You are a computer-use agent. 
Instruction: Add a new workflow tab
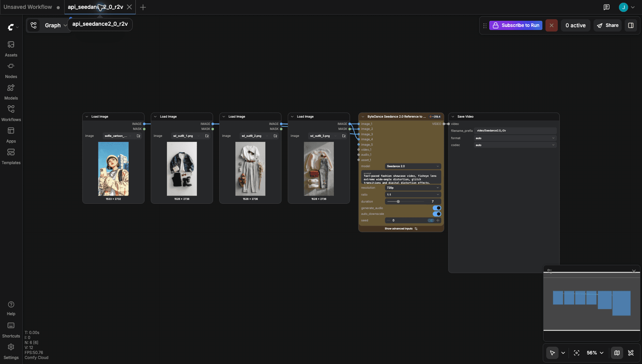point(143,7)
